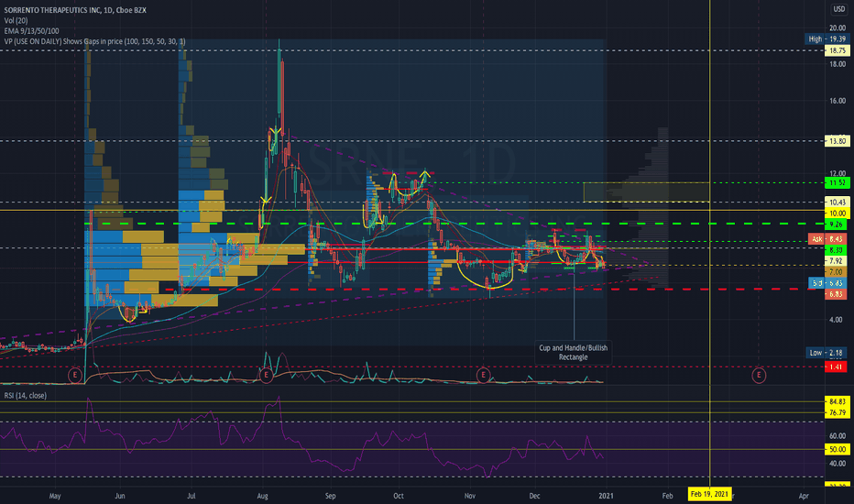Click the RSI 40.00 axis tick
The height and width of the screenshot is (504, 854).
838,464
